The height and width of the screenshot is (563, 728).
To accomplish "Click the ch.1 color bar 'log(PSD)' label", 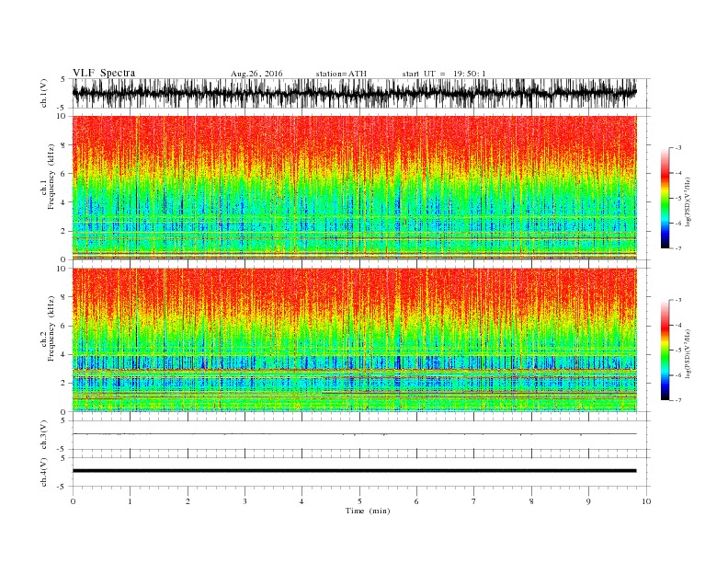I will [x=687, y=201].
